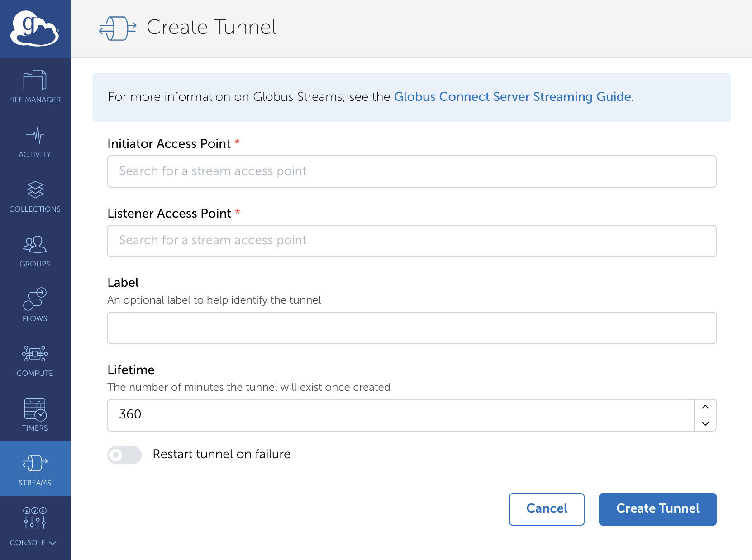Select the CONSOLE sidebar label
Viewport: 752px width, 560px height.
pyautogui.click(x=28, y=542)
